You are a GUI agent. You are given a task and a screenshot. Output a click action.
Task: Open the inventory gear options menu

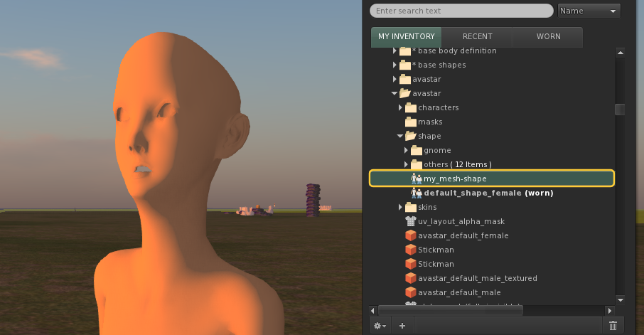tap(380, 326)
